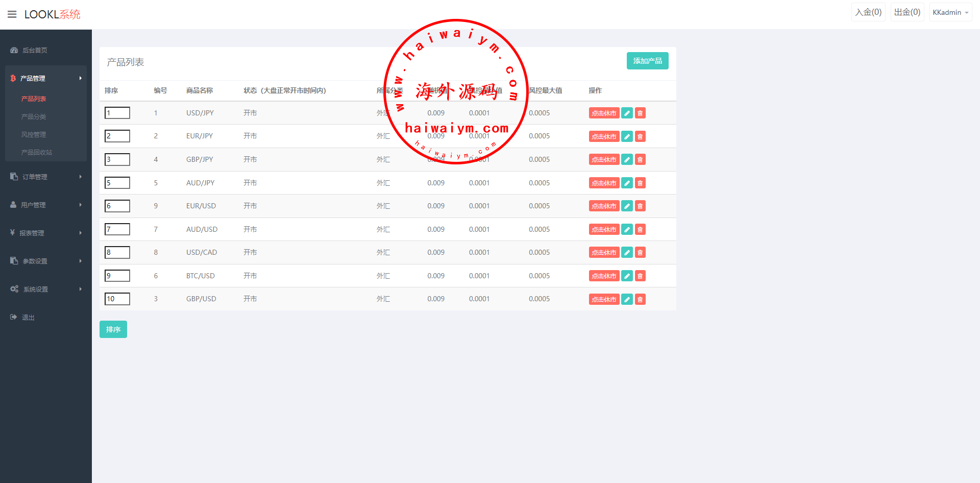Toggle AUD/USD market status via 点击休市

click(604, 230)
